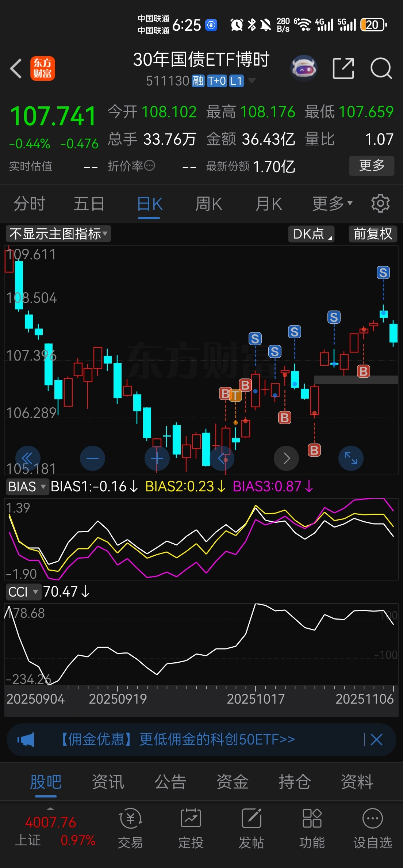Expand 更多 chart period dropdown
The width and height of the screenshot is (403, 868).
click(332, 203)
